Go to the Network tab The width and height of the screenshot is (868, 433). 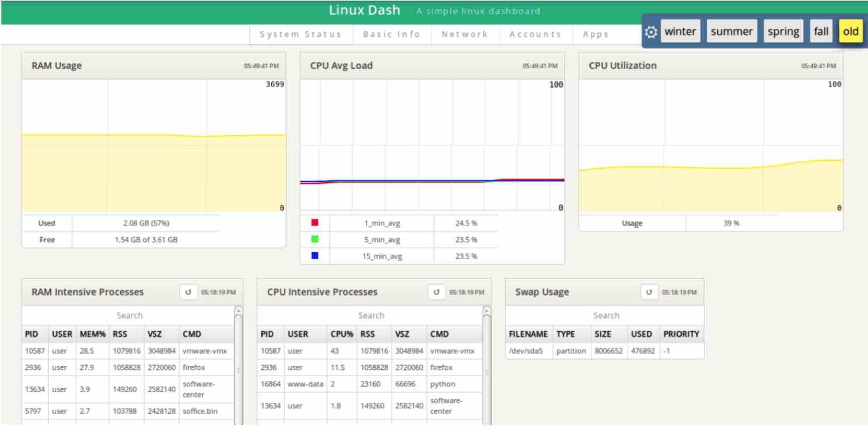tap(465, 34)
